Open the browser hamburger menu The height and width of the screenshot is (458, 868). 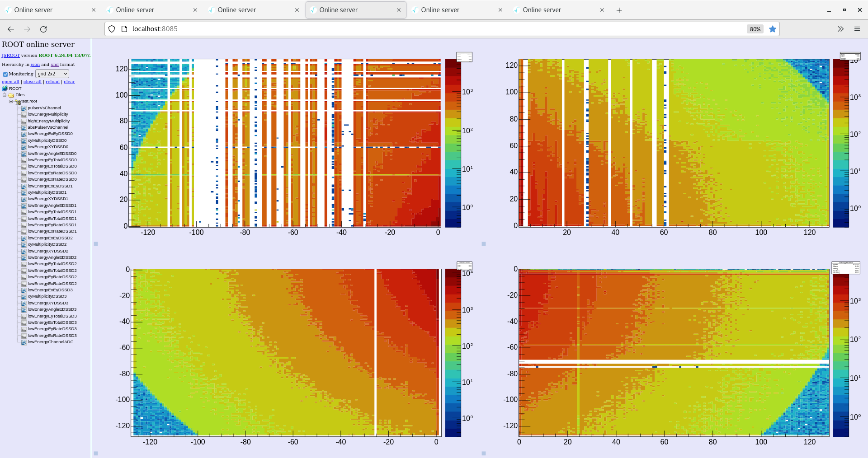pyautogui.click(x=857, y=29)
